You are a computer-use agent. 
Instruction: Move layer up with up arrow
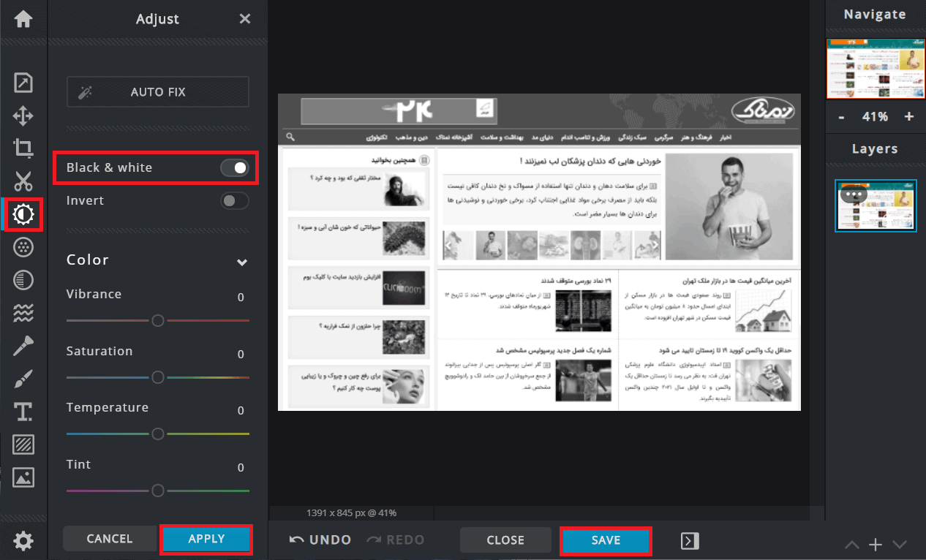[852, 545]
